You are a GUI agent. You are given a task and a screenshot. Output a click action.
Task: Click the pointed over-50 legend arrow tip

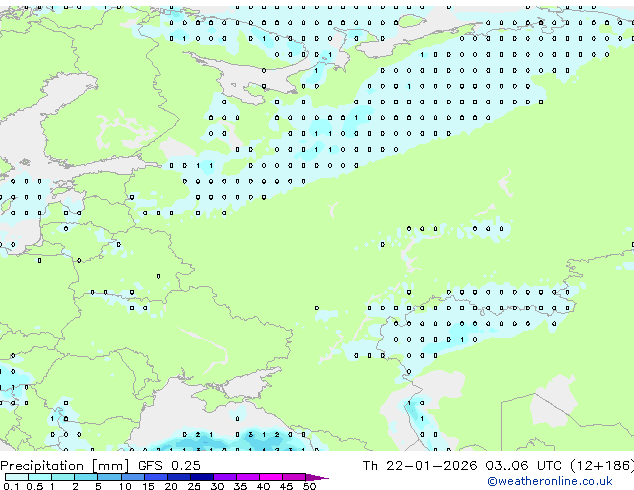tap(318, 477)
